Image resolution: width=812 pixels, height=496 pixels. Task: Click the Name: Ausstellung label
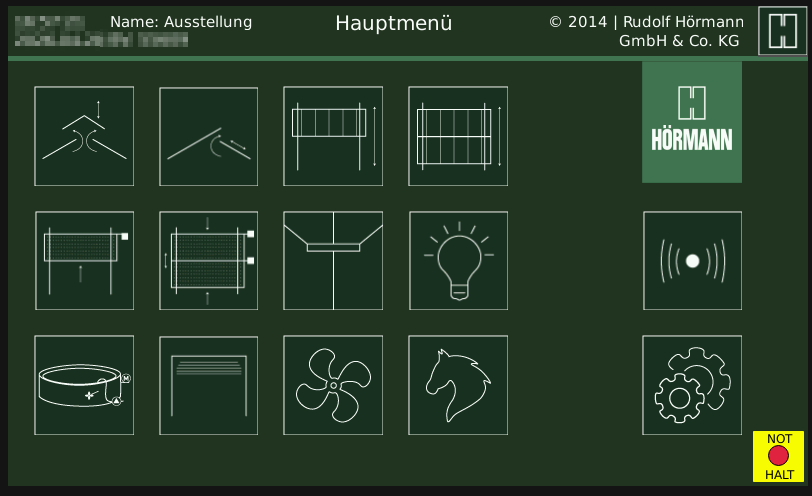click(181, 22)
